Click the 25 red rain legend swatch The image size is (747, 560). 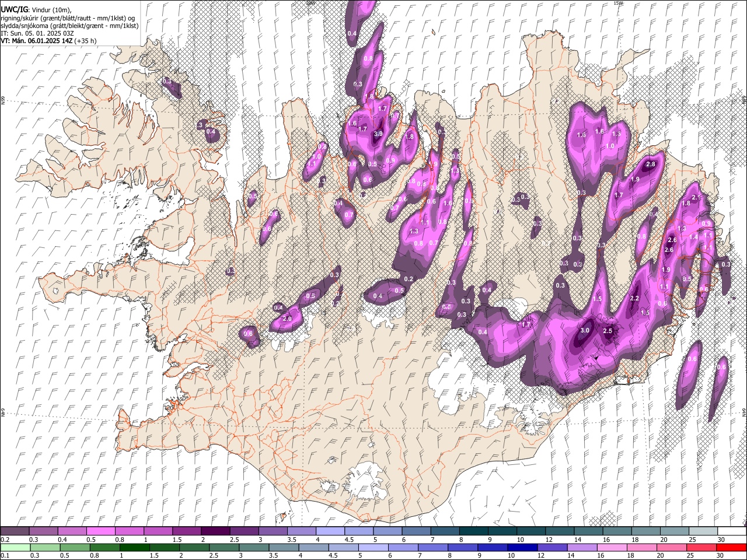(701, 547)
